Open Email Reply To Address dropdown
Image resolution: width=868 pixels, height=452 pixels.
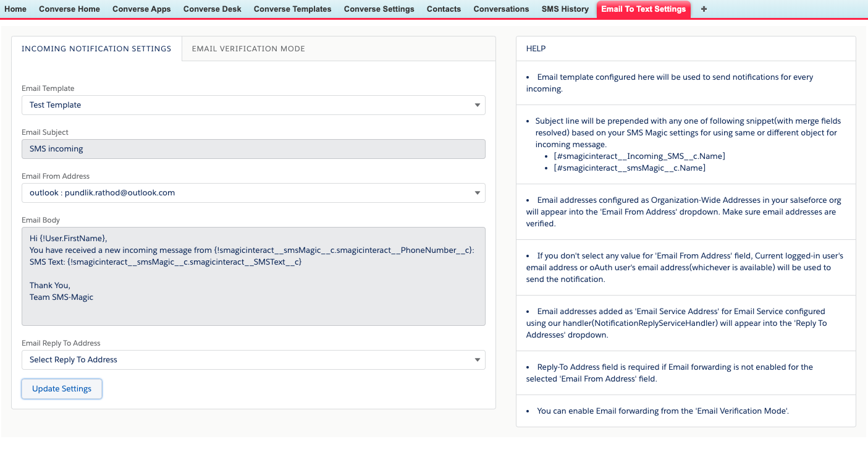tap(253, 360)
